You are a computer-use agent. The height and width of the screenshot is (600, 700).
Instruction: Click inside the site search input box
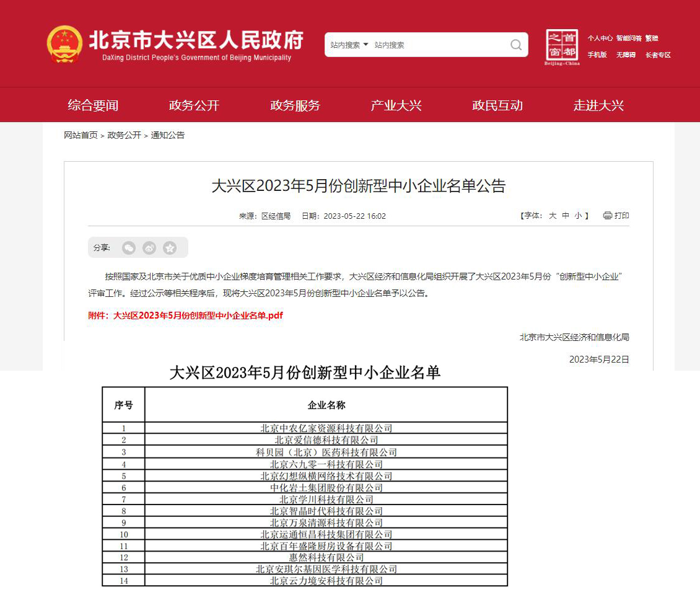coord(434,45)
